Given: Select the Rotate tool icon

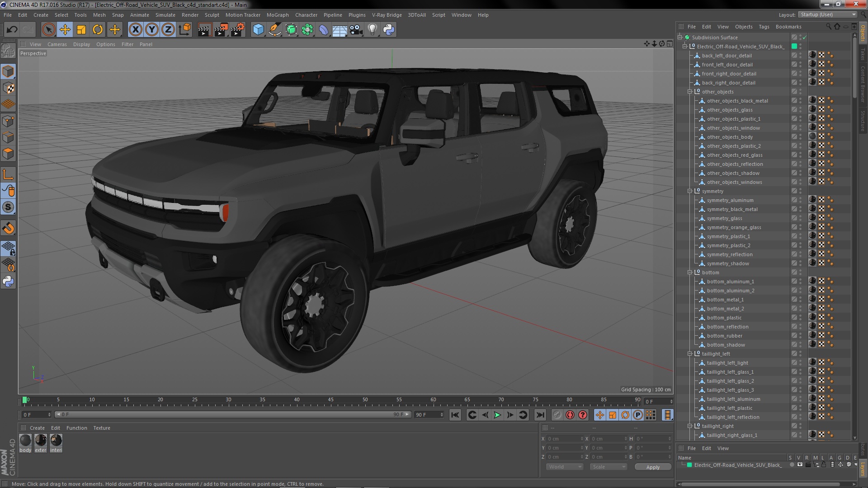Looking at the screenshot, I should 98,30.
